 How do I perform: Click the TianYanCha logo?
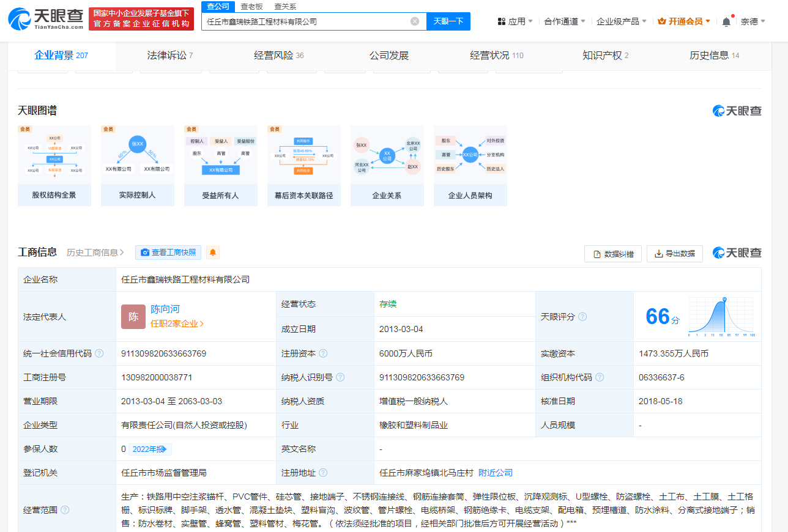pos(45,20)
